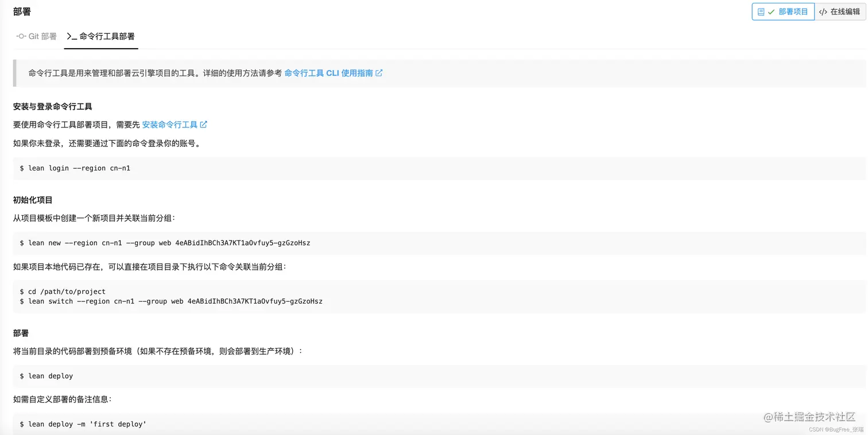This screenshot has height=435, width=868.
Task: Click the terminal prompt icon on 命令行工具部署 tab
Action: 72,36
